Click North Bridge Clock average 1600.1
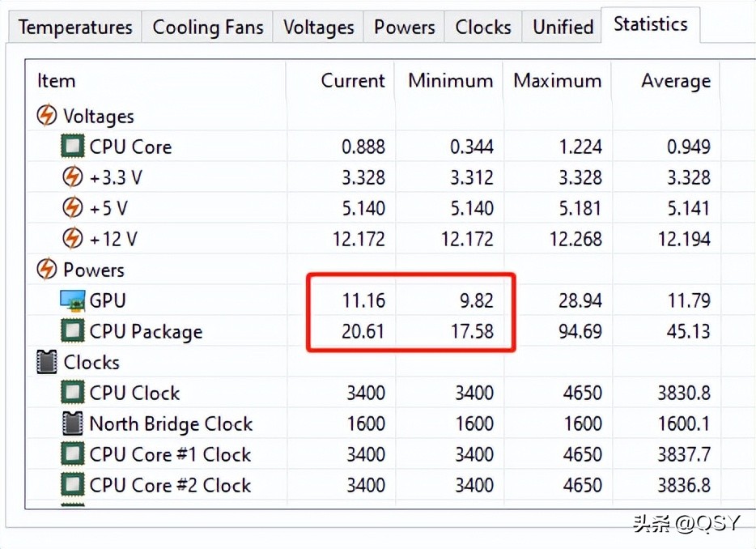The width and height of the screenshot is (756, 549). pyautogui.click(x=685, y=423)
